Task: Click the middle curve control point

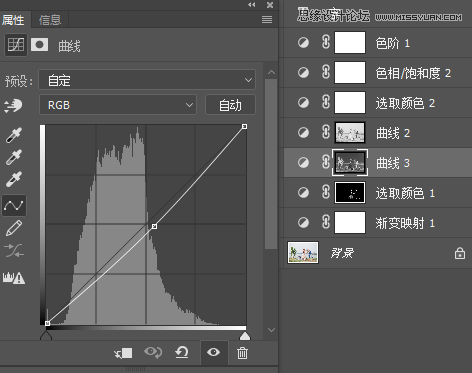Action: [154, 226]
